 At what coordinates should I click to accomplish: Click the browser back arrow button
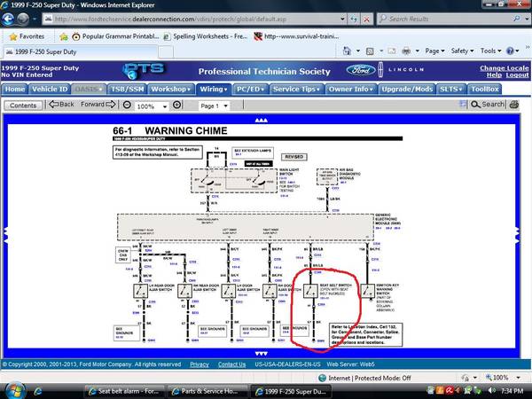point(8,19)
